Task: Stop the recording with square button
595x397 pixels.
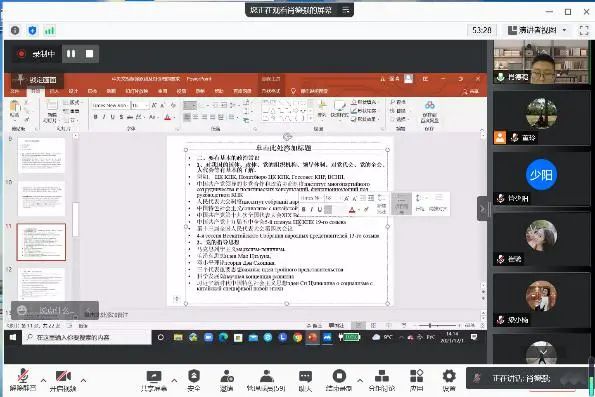Action: coord(90,54)
